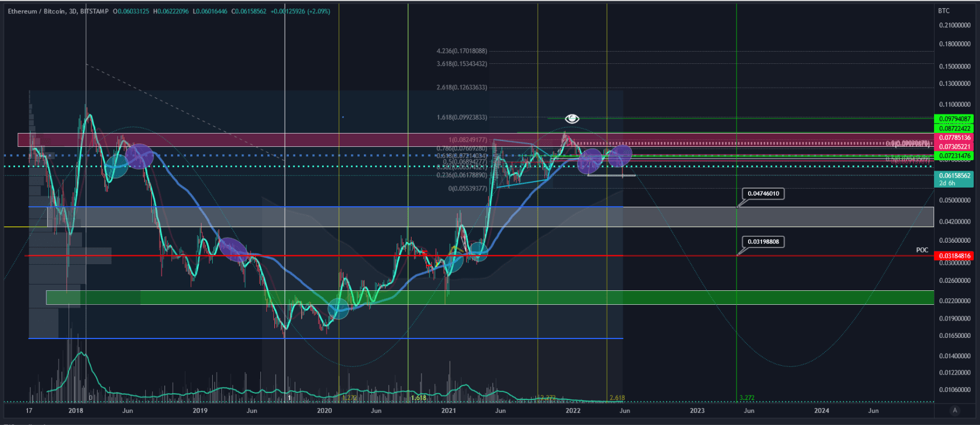Viewport: 980px width, 425px height.
Task: Click the green 0.08722422 price tag
Action: click(x=954, y=128)
